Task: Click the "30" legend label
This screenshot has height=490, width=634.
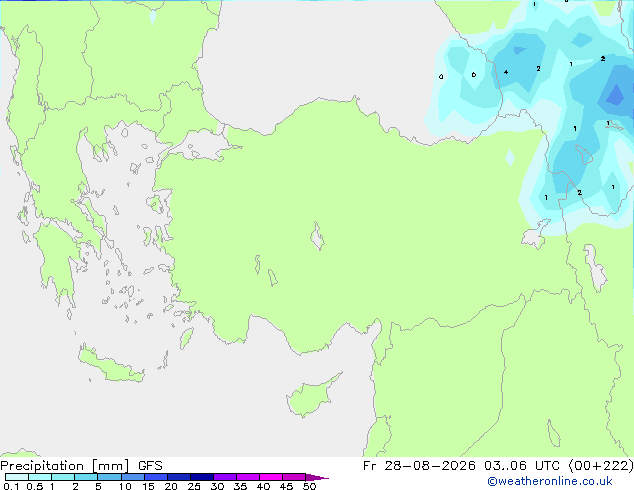Action: coord(217,486)
